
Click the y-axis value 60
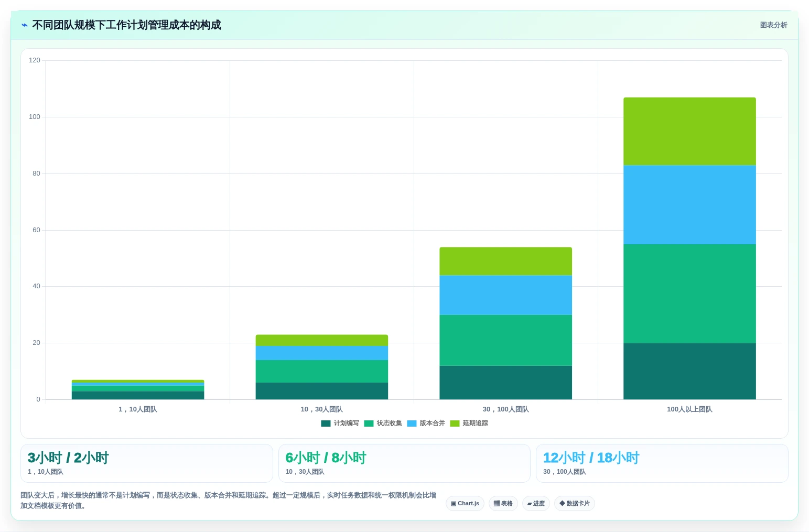point(36,230)
